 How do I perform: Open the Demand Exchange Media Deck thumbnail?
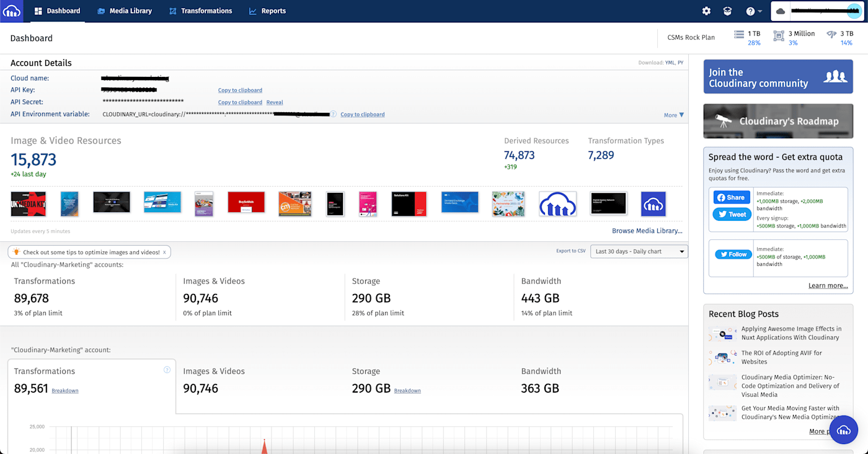coord(460,202)
